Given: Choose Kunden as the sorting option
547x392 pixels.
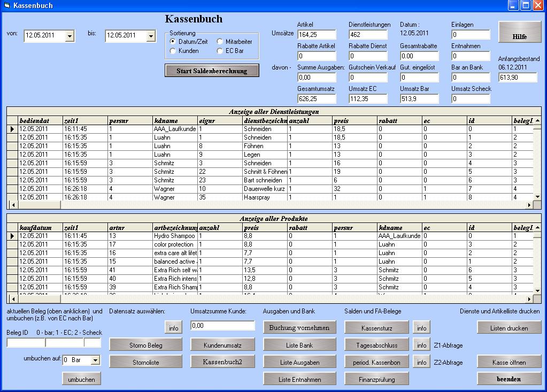Looking at the screenshot, I should point(173,51).
